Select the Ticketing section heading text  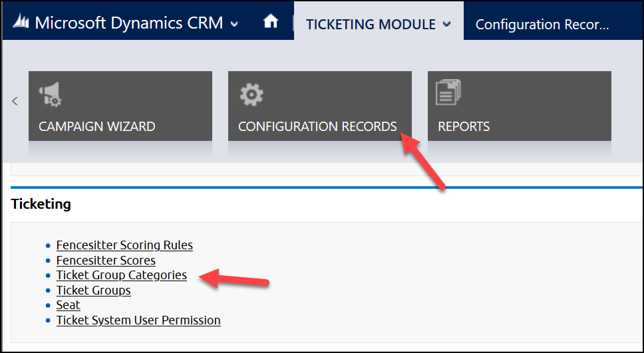(41, 204)
